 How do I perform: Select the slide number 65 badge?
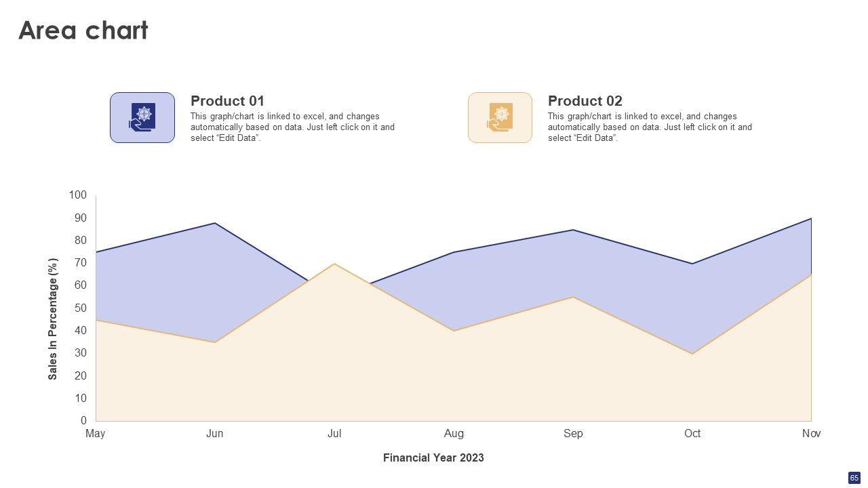click(x=854, y=478)
